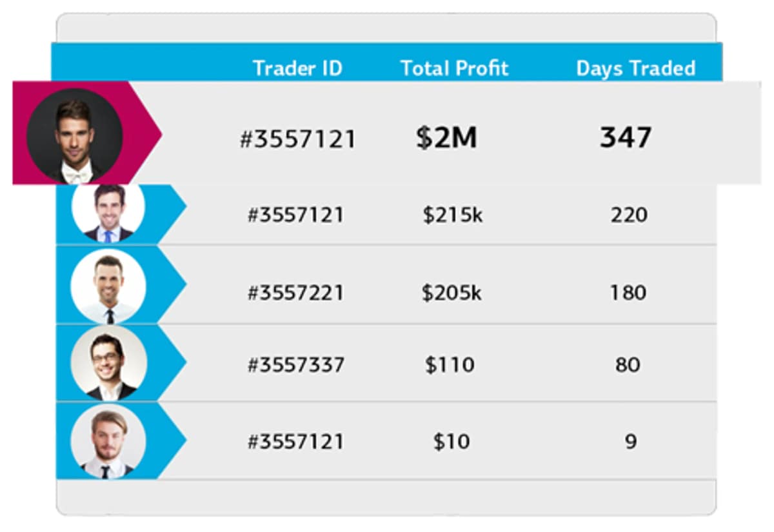Click the top trader's profile photo

(74, 136)
